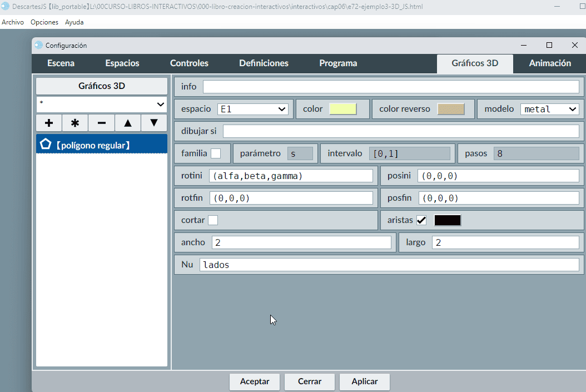Maximize the Configuración window
Screen dimensions: 586x392
click(549, 45)
